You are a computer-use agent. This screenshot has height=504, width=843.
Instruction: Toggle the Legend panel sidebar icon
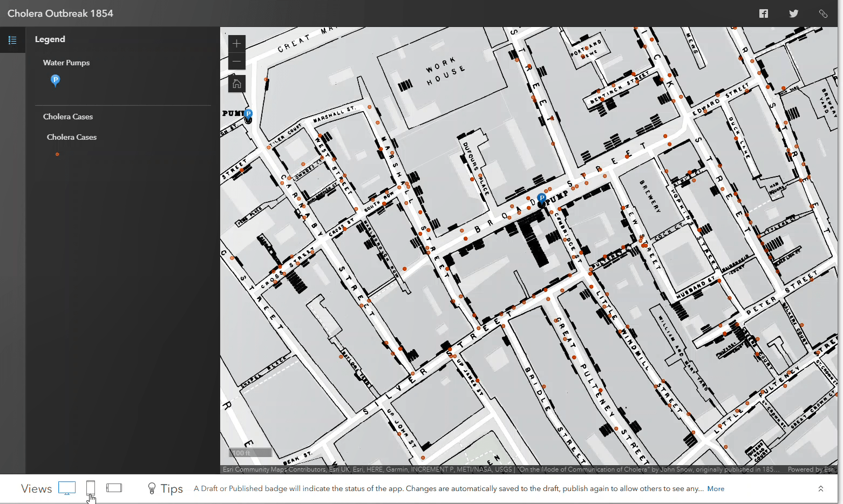(12, 40)
